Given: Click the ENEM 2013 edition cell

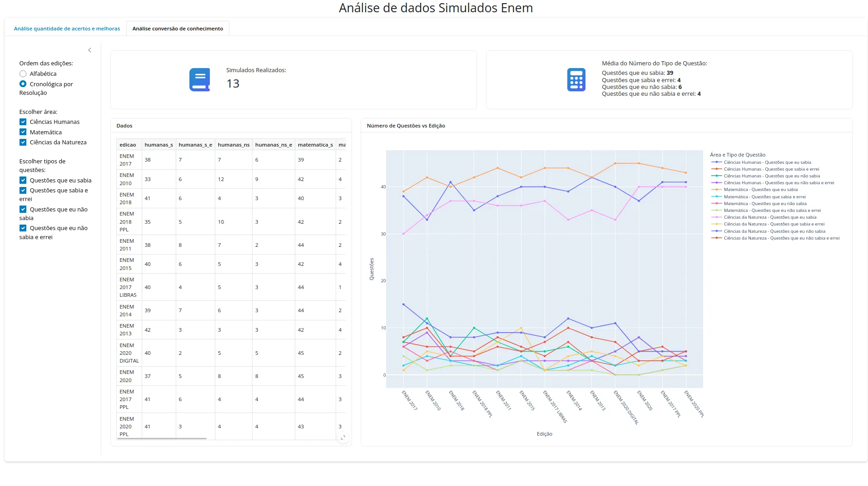Looking at the screenshot, I should (129, 330).
